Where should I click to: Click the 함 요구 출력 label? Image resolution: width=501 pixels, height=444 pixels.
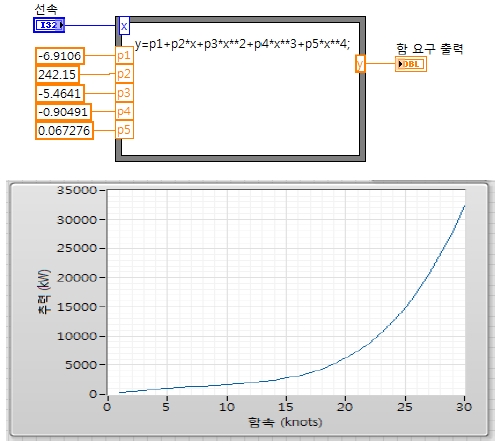tap(430, 49)
